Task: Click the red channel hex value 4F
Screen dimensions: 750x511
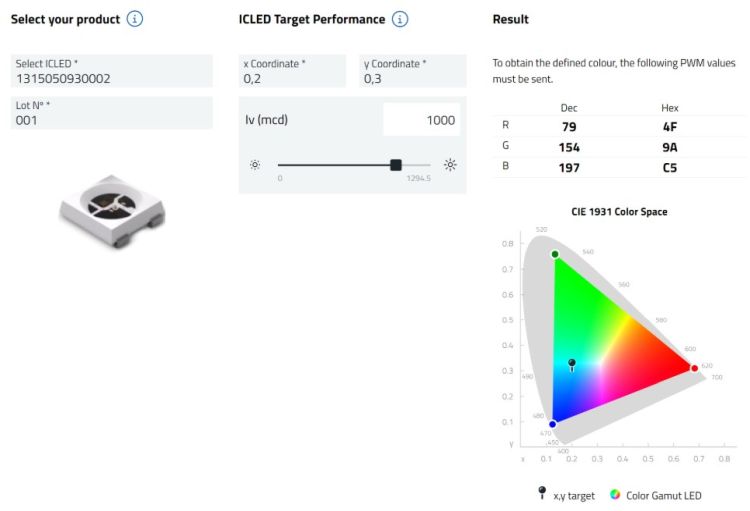Action: (670, 127)
